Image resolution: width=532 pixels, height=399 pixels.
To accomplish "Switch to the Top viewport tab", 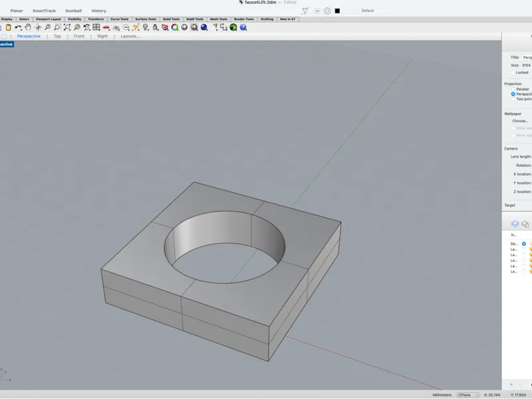I will tap(57, 37).
